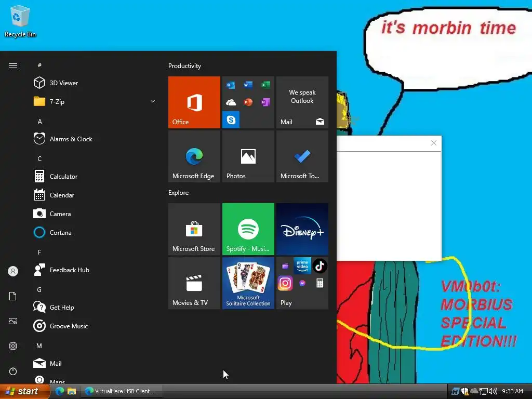Viewport: 532px width, 399px height.
Task: Click the letter C group header
Action: 39,159
